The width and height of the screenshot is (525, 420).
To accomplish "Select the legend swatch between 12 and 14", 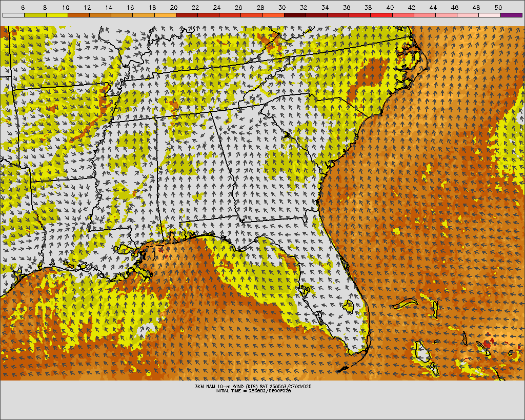I will pos(100,15).
